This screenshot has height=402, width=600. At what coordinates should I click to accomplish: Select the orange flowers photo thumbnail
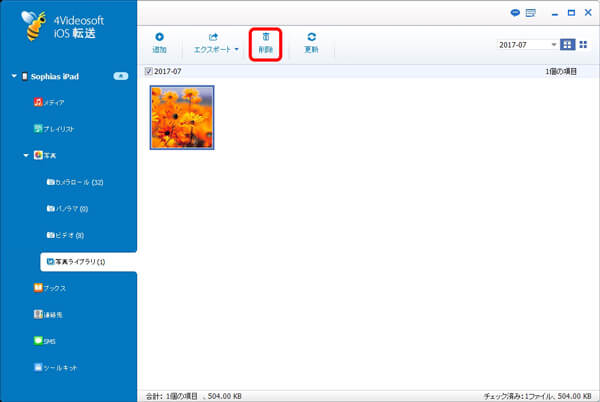(x=181, y=117)
